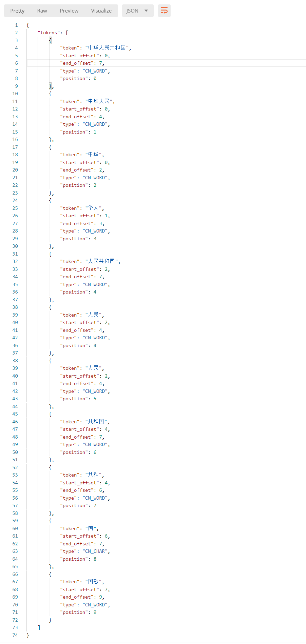Image resolution: width=306 pixels, height=644 pixels.
Task: Click line number 74 in the gutter
Action: coord(15,635)
